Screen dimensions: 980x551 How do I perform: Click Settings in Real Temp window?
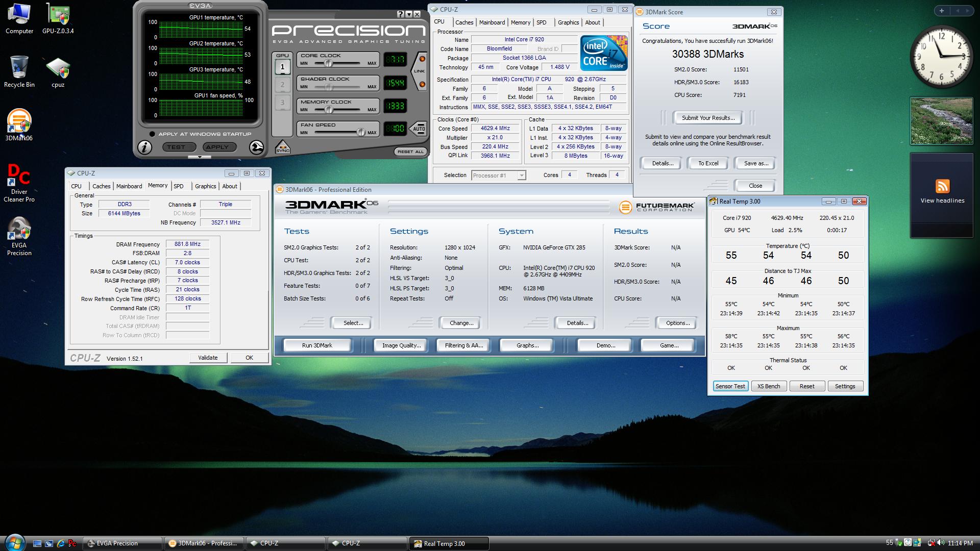click(845, 386)
